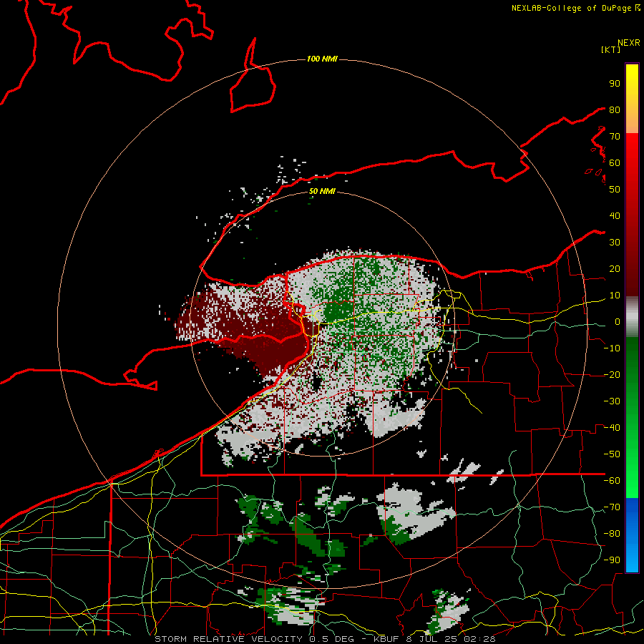Click the -60 value on the velocity scale
Image resolution: width=644 pixels, height=644 pixels.
[612, 481]
